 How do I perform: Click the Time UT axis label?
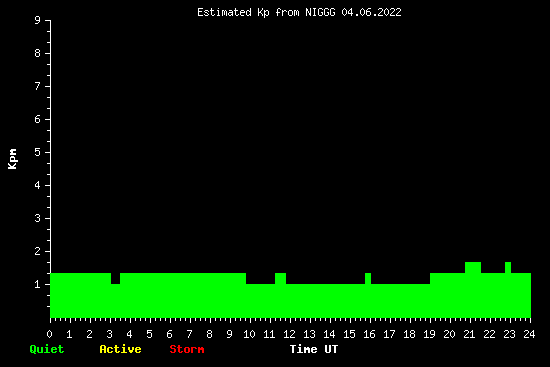coord(314,349)
